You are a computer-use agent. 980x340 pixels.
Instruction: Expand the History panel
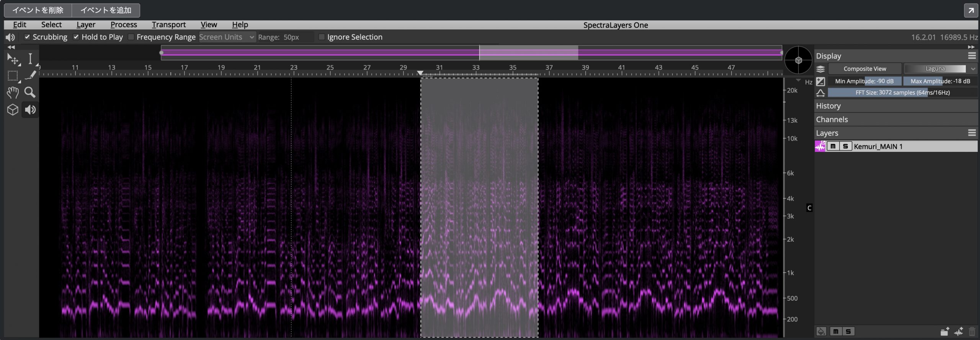pos(896,106)
